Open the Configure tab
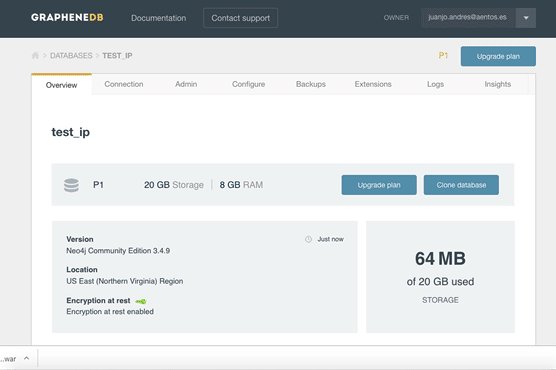 248,84
